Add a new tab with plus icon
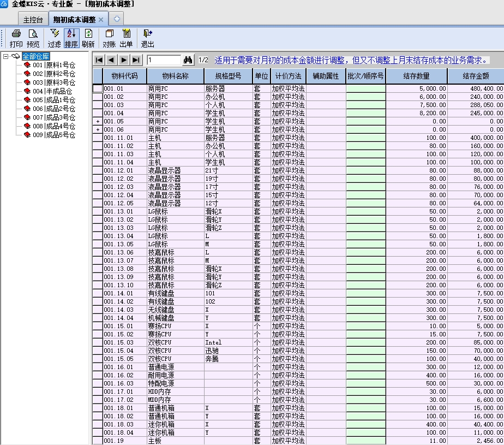The height and width of the screenshot is (445, 504). click(117, 19)
